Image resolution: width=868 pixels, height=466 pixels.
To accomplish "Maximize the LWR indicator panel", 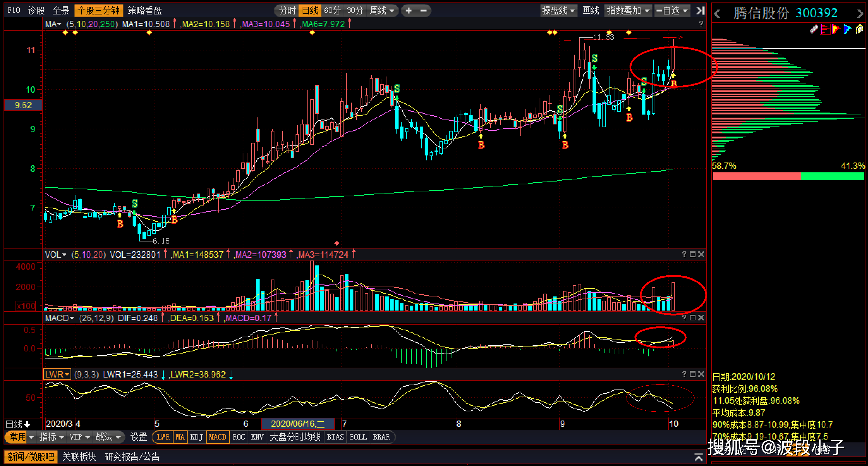I will point(693,374).
